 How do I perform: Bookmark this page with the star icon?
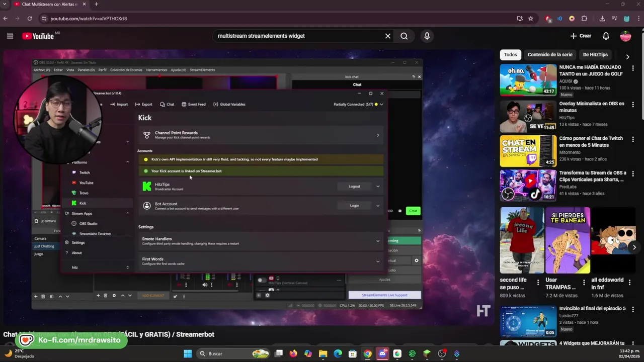pyautogui.click(x=530, y=19)
